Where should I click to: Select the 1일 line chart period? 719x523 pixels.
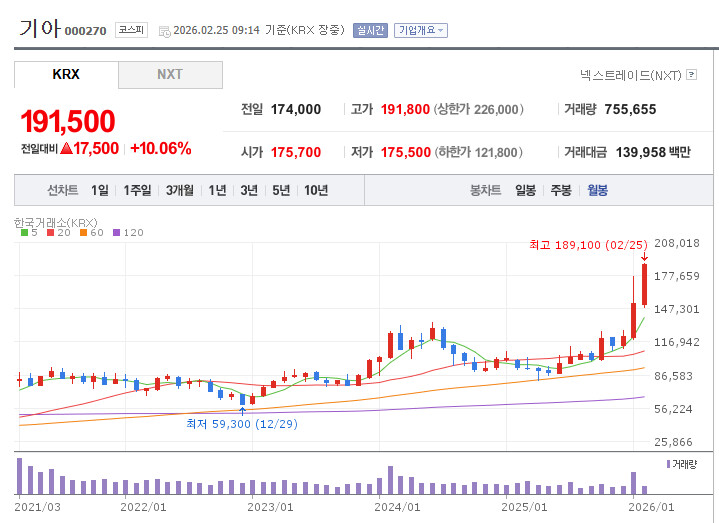(100, 190)
